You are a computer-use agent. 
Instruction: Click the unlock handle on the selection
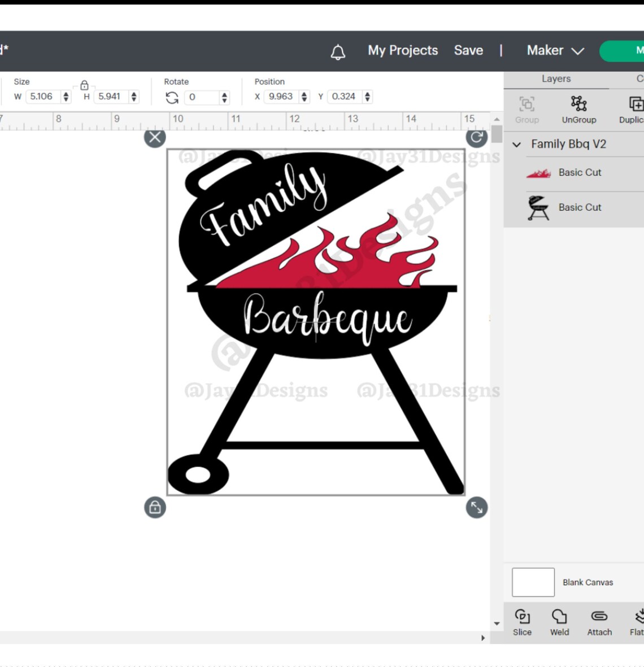pyautogui.click(x=154, y=507)
